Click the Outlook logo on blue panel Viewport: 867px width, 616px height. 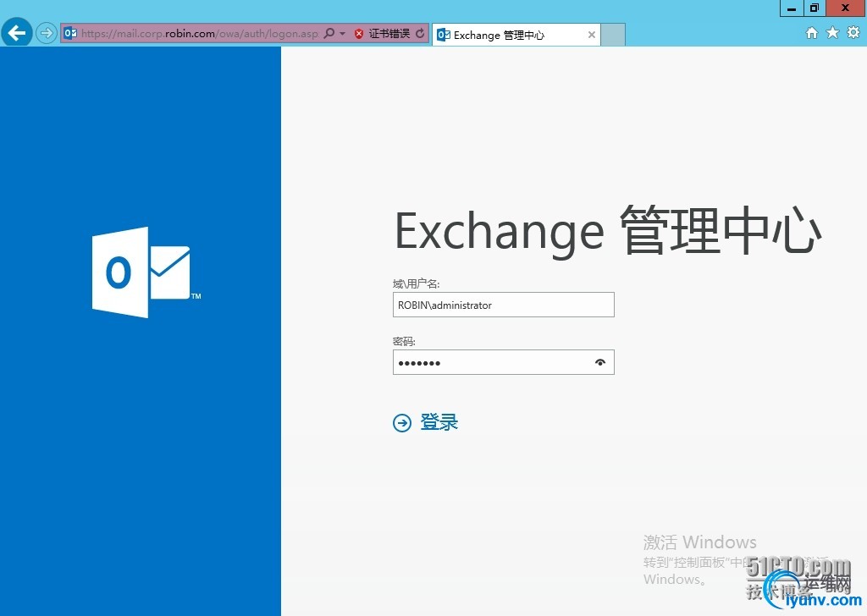coord(146,272)
